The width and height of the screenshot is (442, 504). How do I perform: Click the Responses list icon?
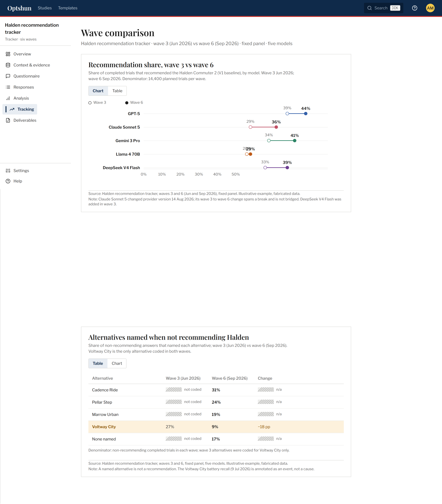[8, 87]
